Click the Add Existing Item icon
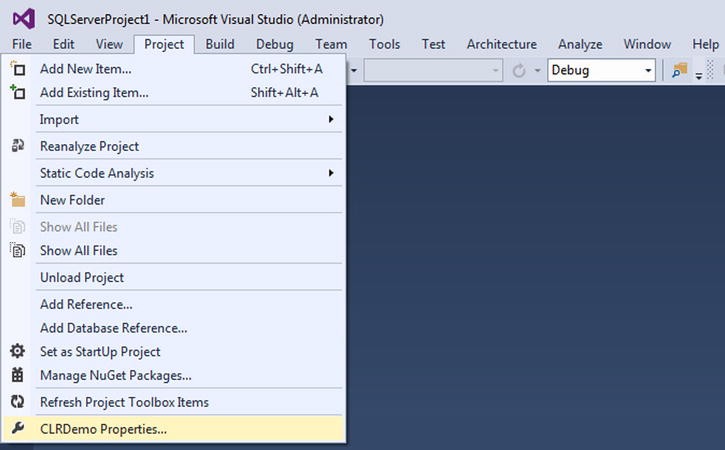Screen dimensions: 725x450 click(18, 92)
